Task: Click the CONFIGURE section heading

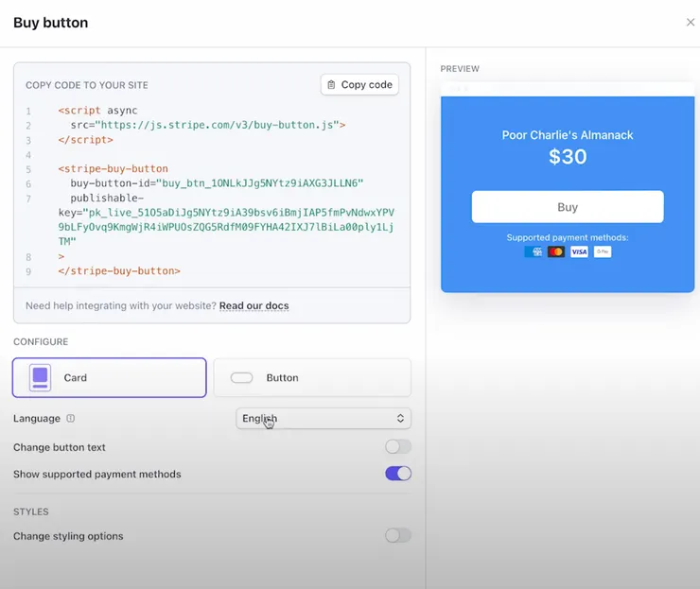Action: [41, 342]
